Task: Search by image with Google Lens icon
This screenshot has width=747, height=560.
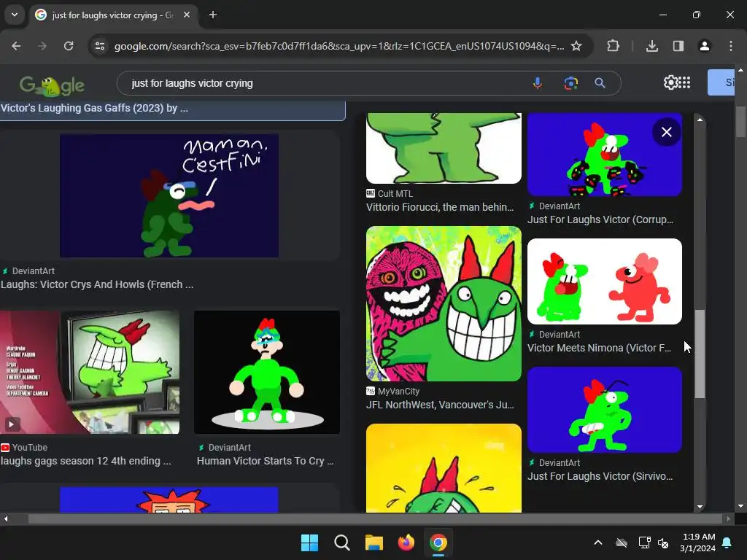Action: pyautogui.click(x=570, y=83)
